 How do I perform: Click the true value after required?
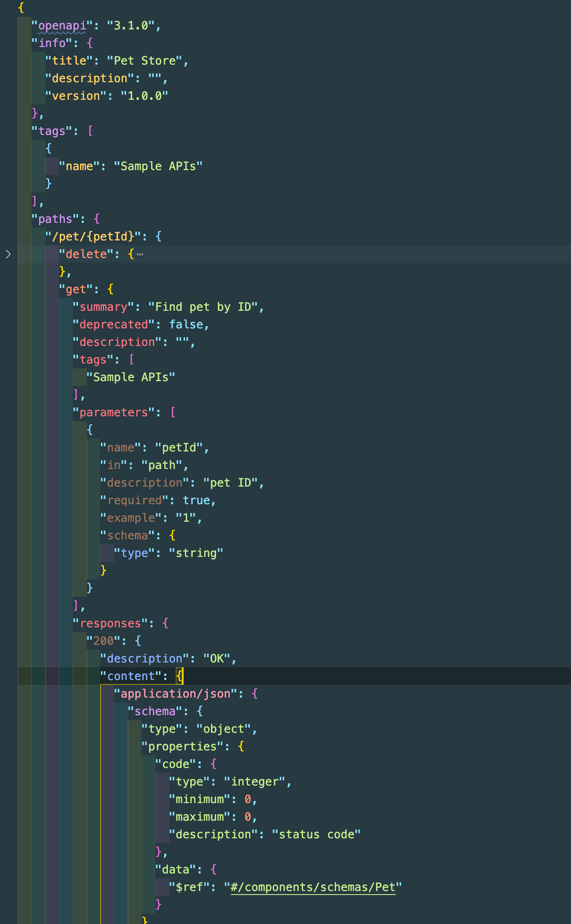(196, 500)
